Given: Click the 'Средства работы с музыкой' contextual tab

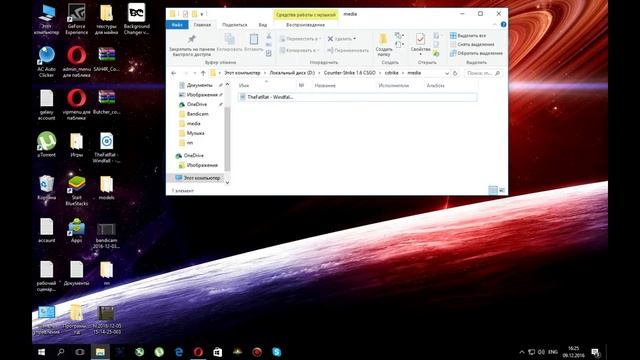Looking at the screenshot, I should [306, 14].
